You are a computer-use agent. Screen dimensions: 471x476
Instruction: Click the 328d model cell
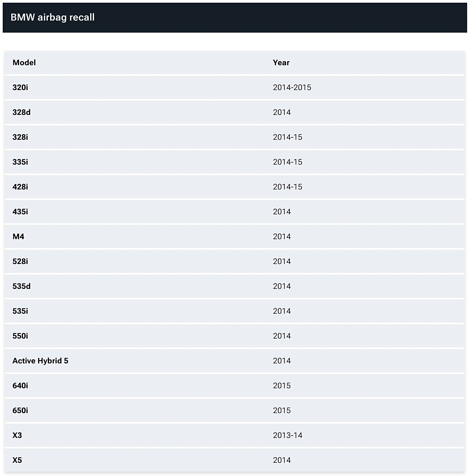pyautogui.click(x=21, y=112)
